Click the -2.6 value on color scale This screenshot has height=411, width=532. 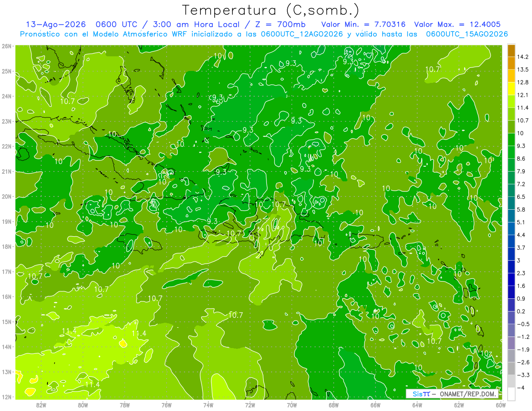(523, 362)
